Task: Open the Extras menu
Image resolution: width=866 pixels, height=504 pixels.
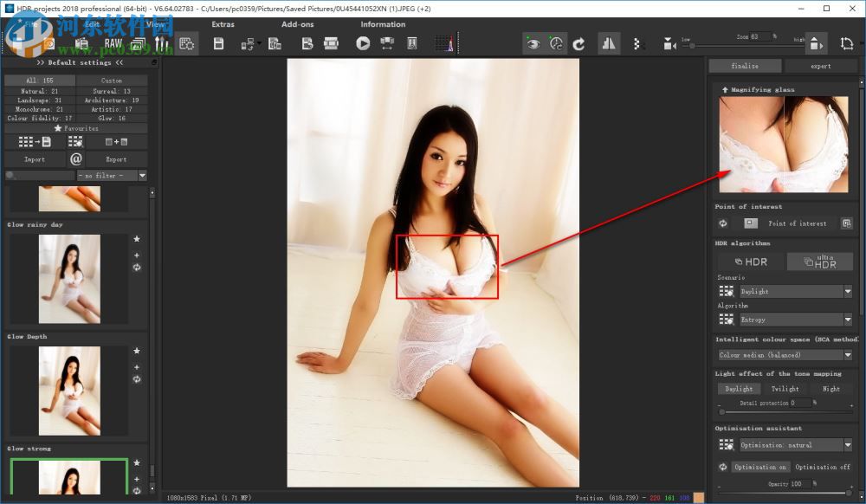Action: [223, 24]
